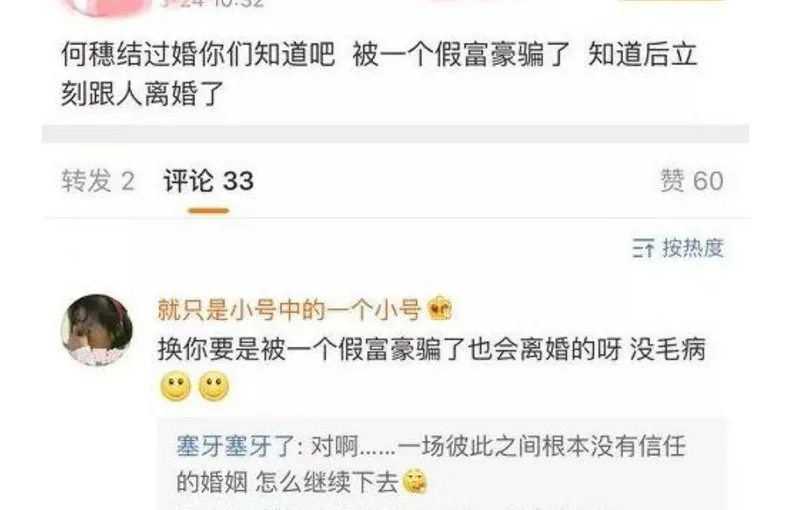Click the post timestamp at top
The height and width of the screenshot is (510, 800).
(212, 3)
